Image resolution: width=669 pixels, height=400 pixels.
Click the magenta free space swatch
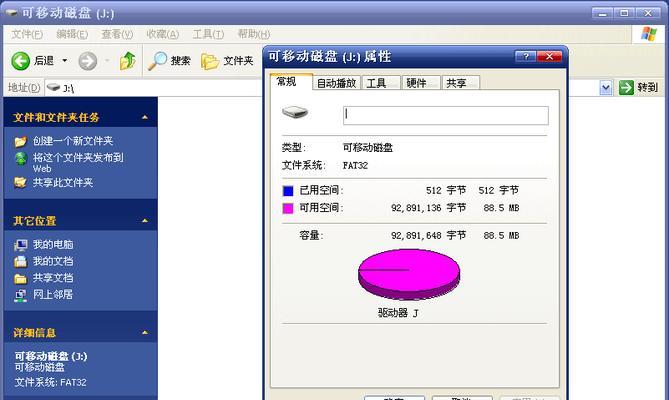[288, 208]
